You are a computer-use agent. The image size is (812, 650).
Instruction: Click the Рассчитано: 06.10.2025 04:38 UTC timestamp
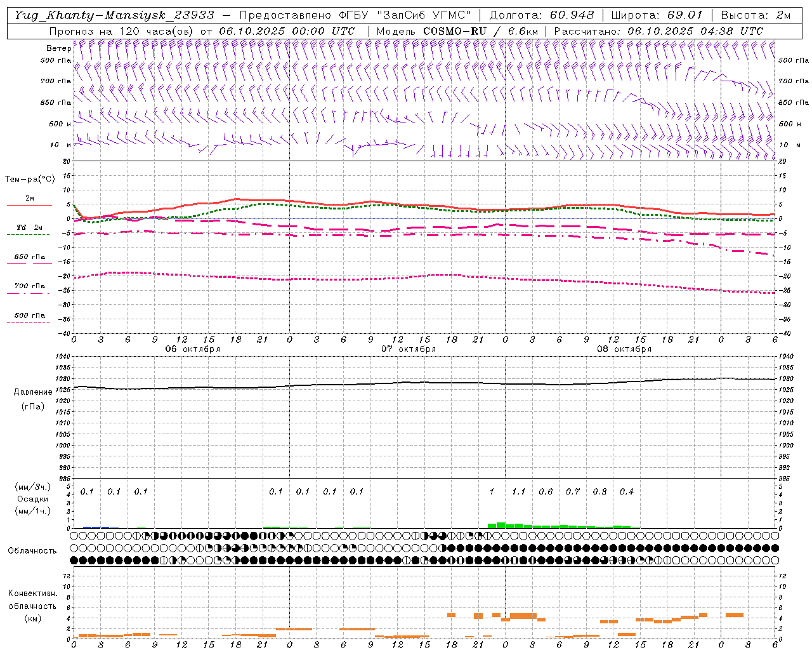[x=658, y=31]
